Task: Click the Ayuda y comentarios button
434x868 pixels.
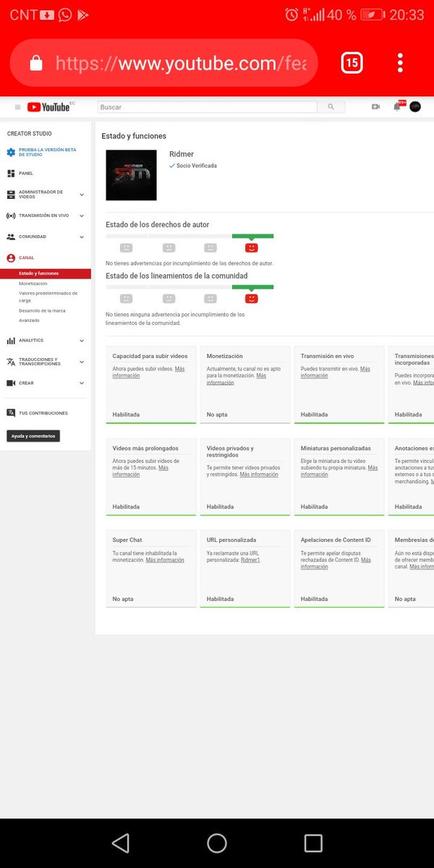Action: point(33,436)
